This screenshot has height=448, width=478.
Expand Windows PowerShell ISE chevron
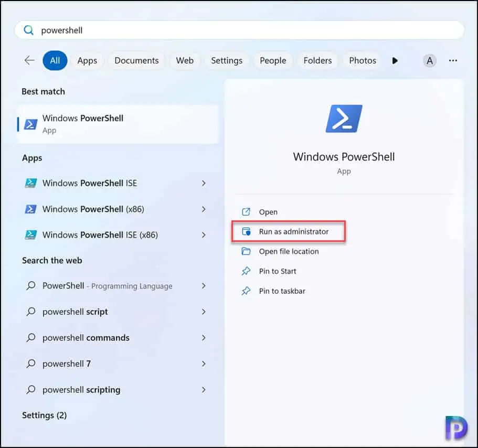click(x=204, y=183)
